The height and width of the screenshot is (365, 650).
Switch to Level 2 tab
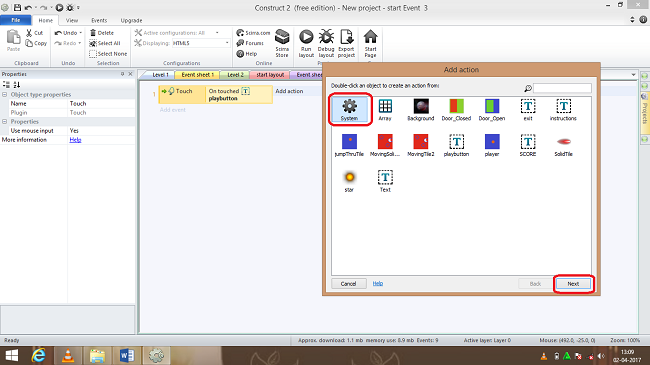pyautogui.click(x=235, y=75)
